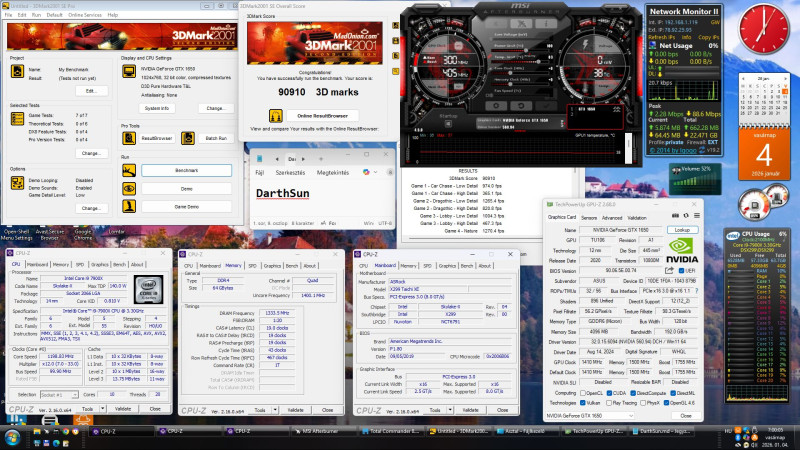Image resolution: width=800 pixels, height=450 pixels.
Task: Open SPD tab in CPU-Z Memory window
Action: point(252,266)
